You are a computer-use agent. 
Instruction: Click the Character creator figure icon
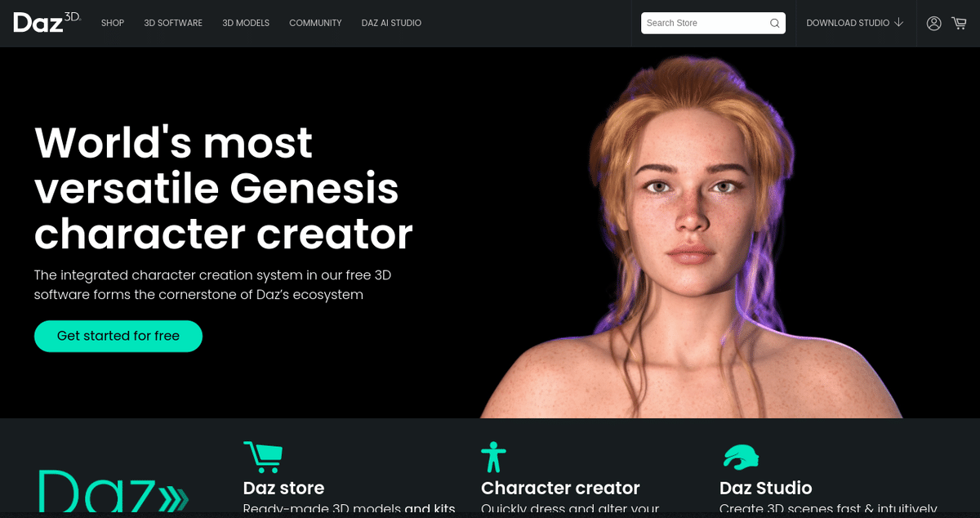tap(492, 458)
